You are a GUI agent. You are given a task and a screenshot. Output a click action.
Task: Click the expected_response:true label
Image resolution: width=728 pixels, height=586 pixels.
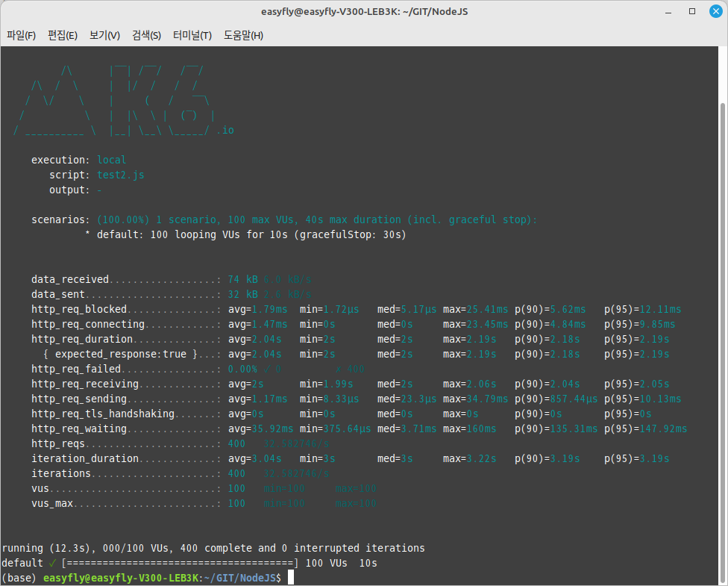pos(121,354)
